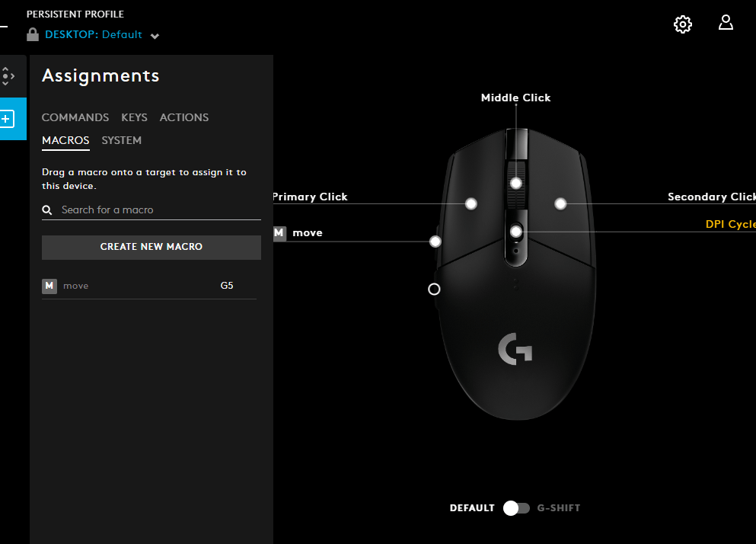Click the CREATE NEW MACRO button
Image resolution: width=756 pixels, height=544 pixels.
(x=152, y=247)
